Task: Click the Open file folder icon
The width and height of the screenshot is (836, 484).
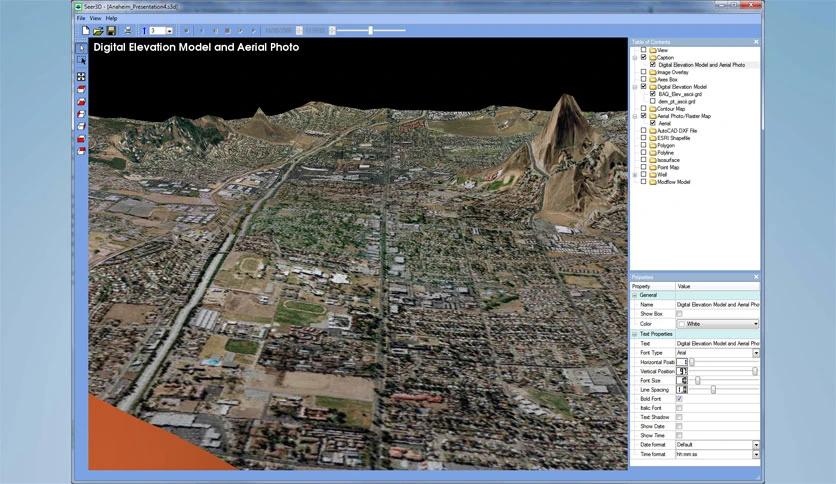Action: click(98, 31)
